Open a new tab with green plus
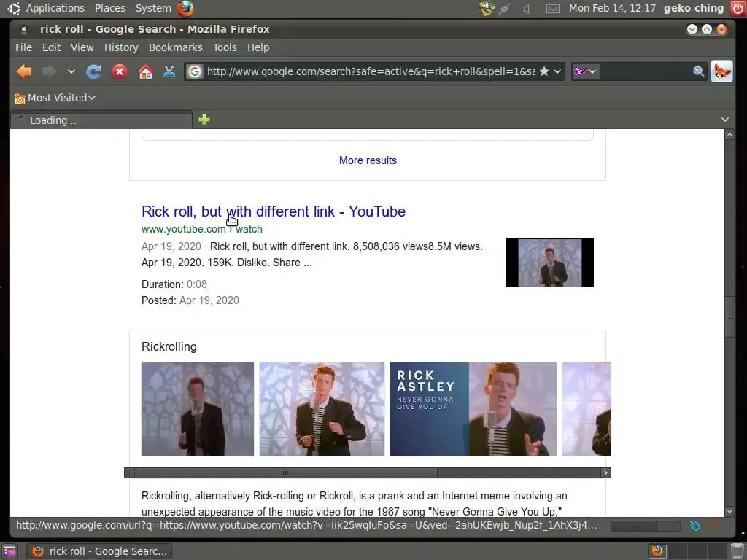This screenshot has width=747, height=560. pos(204,120)
